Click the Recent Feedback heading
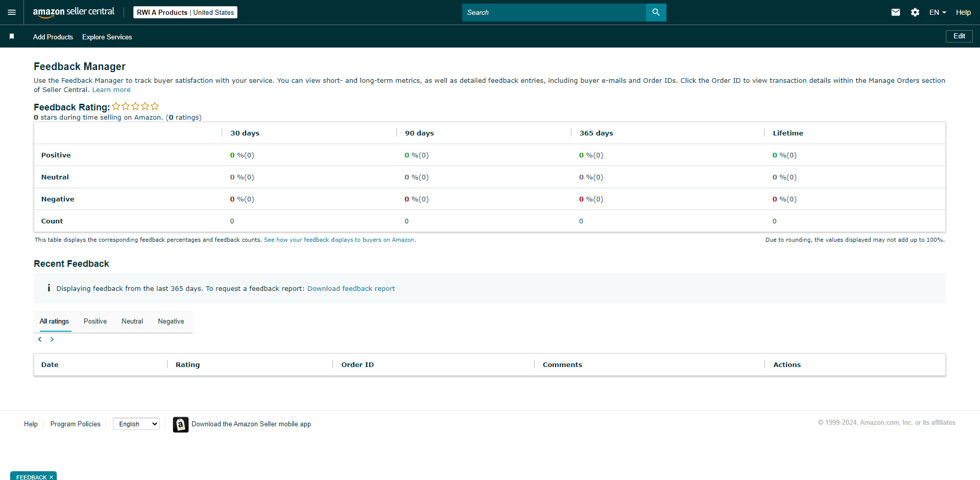Screen dimensions: 980x480 click(x=71, y=264)
